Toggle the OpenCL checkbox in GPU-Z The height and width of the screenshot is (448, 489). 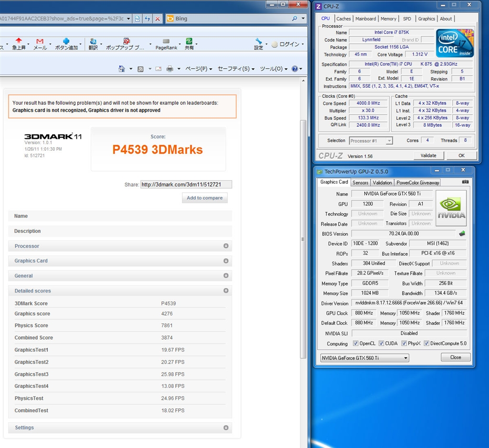click(x=355, y=344)
